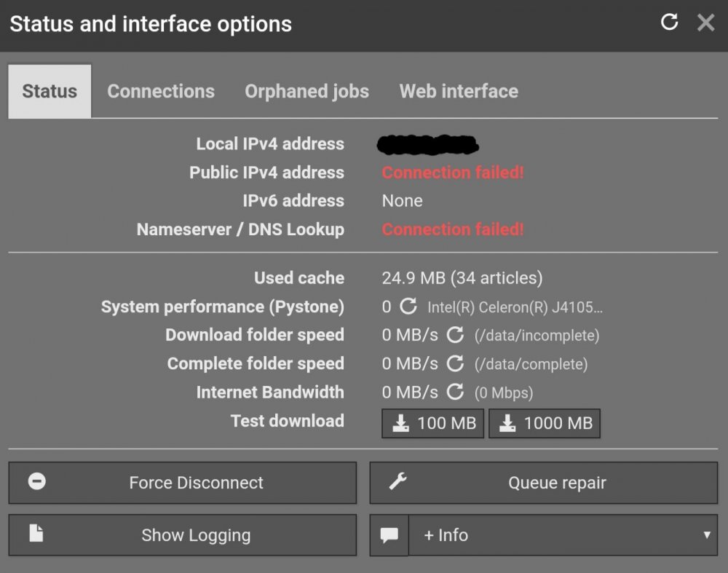Click the download icon on 100 MB

coord(400,423)
